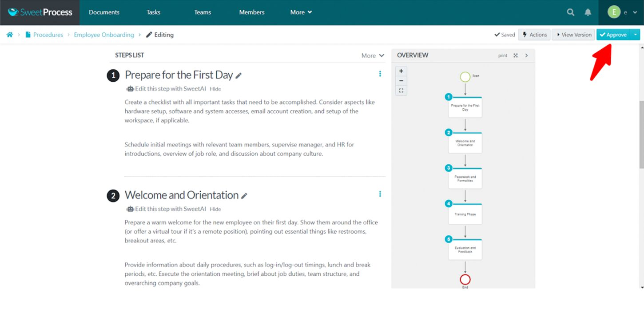This screenshot has height=317, width=644.
Task: Click paragraph starting Create a checklist
Action: 250,111
